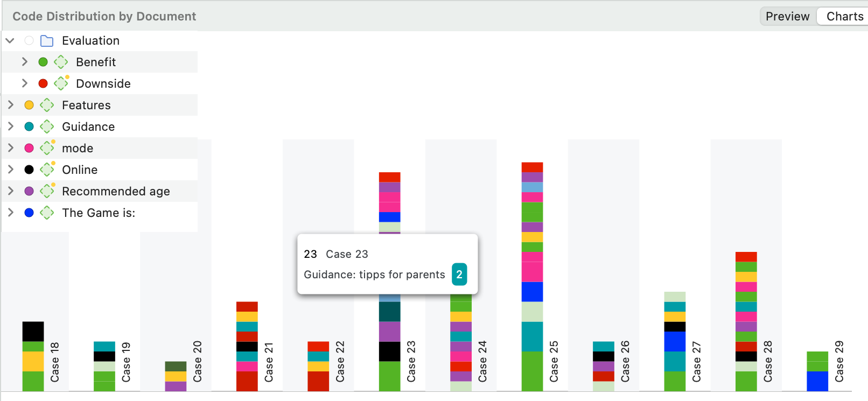Click the Evaluation folder icon

pyautogui.click(x=47, y=41)
